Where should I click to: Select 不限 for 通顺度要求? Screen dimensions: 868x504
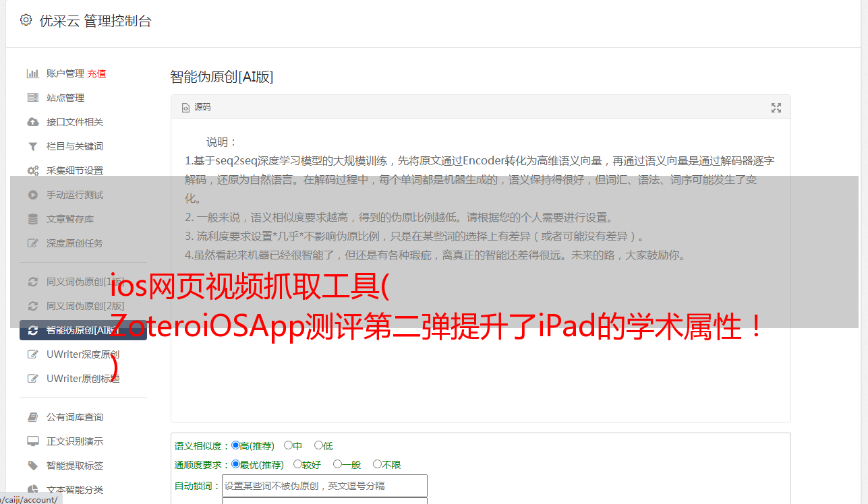click(377, 464)
